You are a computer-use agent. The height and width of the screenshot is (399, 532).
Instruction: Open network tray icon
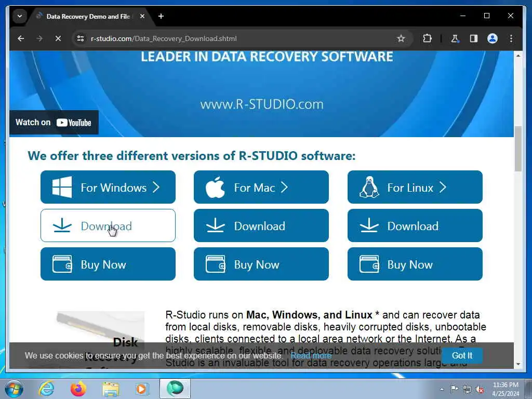467,389
